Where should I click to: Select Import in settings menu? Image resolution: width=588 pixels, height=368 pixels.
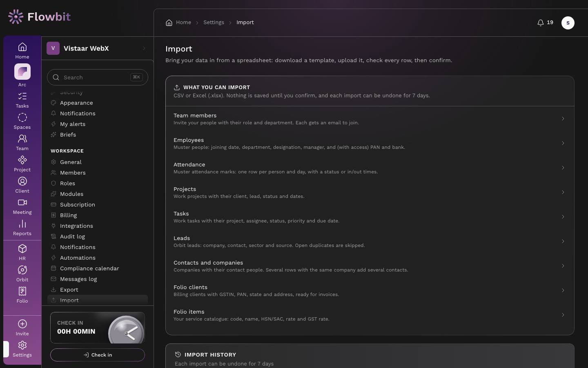(x=98, y=300)
